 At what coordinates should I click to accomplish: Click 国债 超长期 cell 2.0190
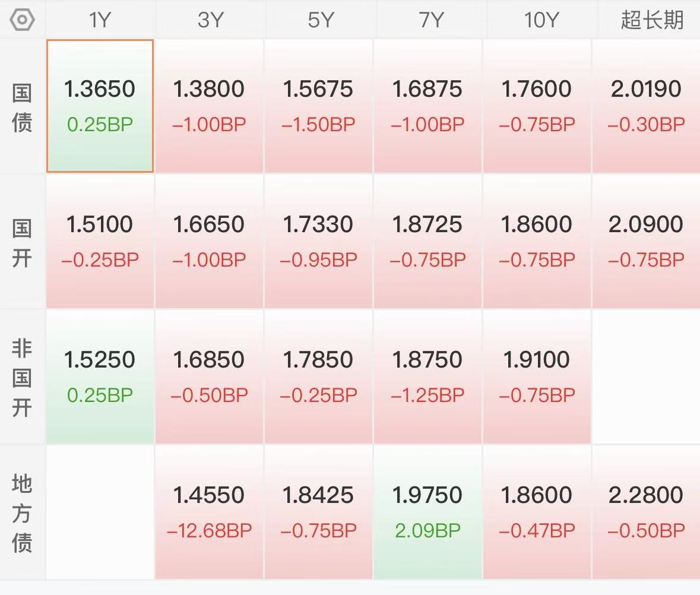pyautogui.click(x=646, y=106)
